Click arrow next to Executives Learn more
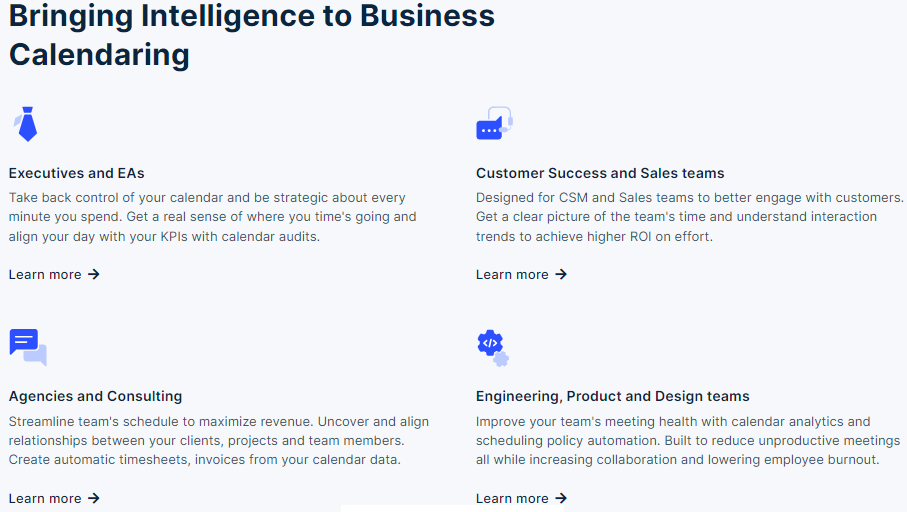This screenshot has width=907, height=512. tap(94, 274)
